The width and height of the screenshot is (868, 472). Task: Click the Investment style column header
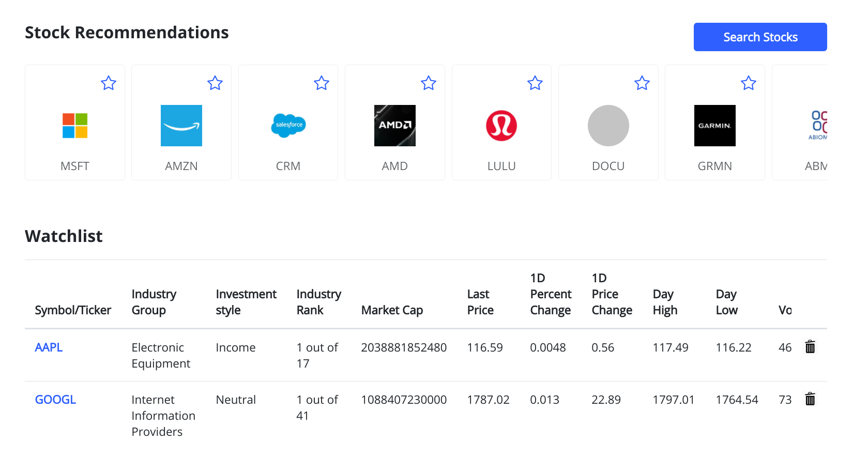point(246,302)
